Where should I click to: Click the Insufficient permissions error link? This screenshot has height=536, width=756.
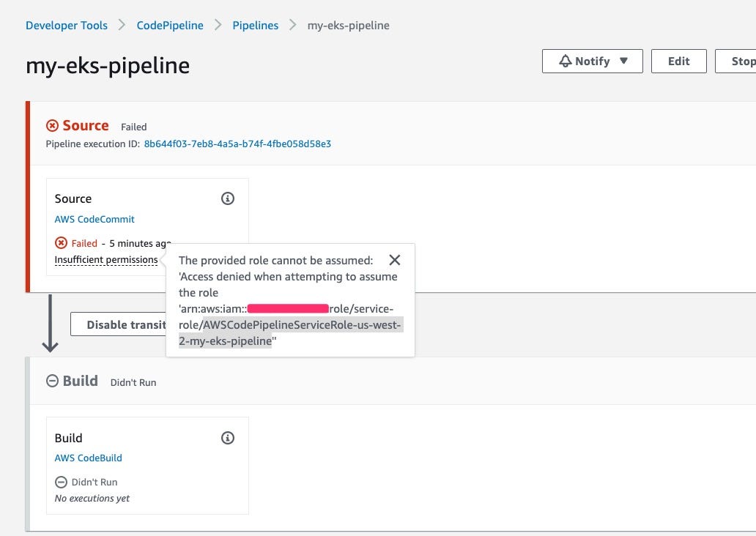[x=106, y=260]
